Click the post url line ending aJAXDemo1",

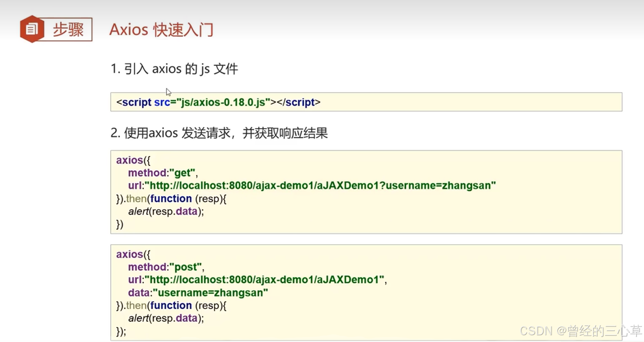point(258,280)
